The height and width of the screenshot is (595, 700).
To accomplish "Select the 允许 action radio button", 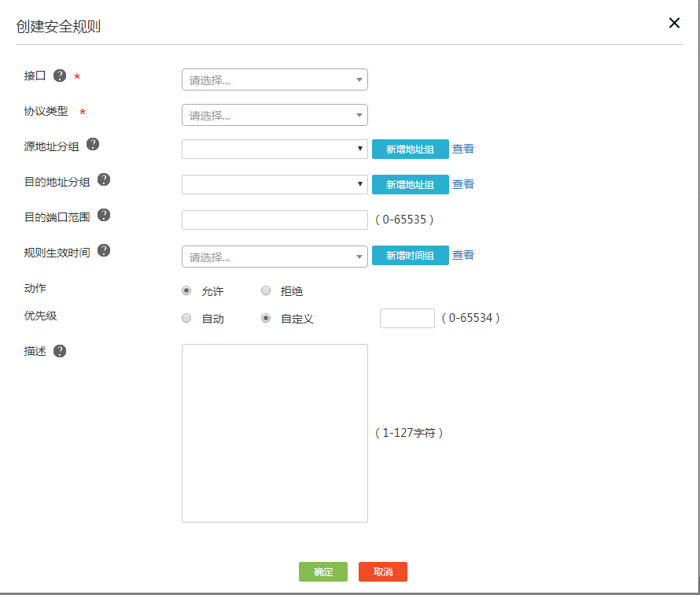I will point(186,291).
